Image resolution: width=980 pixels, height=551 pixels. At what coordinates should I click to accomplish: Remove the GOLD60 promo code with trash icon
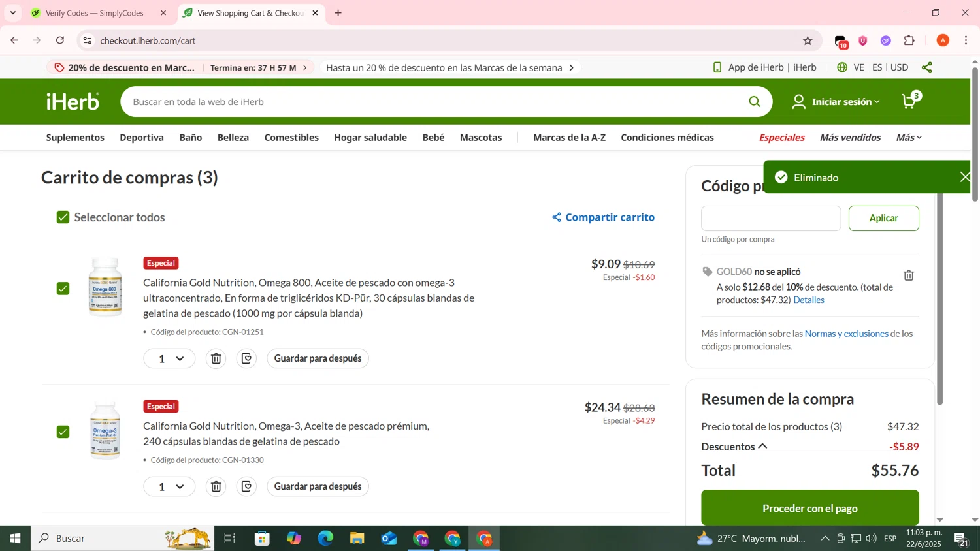pyautogui.click(x=909, y=275)
